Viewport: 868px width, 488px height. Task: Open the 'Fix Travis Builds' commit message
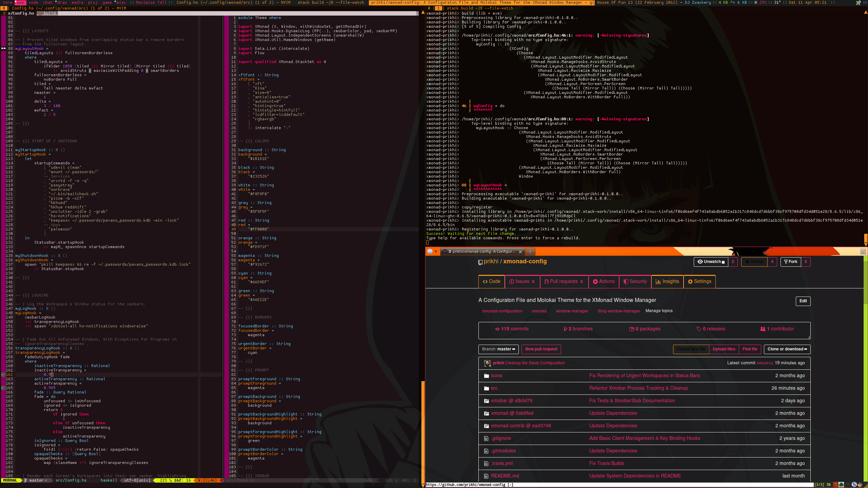click(x=607, y=464)
